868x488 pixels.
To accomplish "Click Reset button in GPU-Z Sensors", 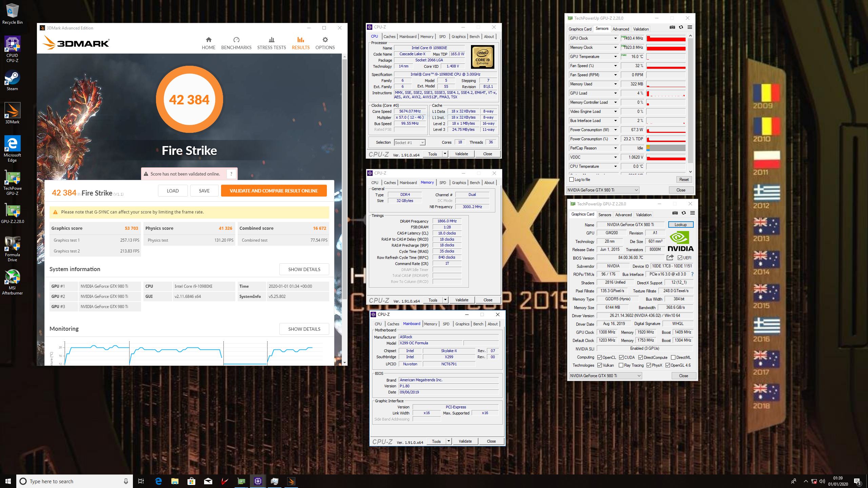I will click(684, 180).
